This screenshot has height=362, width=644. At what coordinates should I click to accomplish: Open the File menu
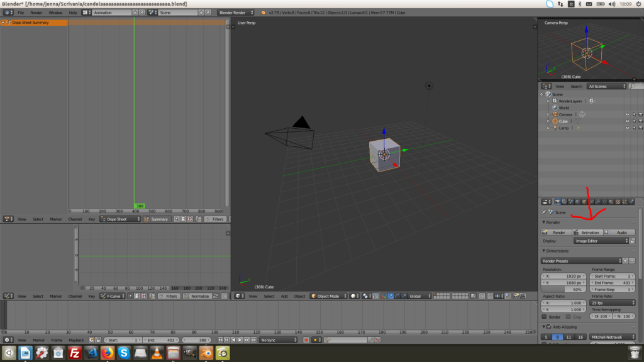click(21, 13)
